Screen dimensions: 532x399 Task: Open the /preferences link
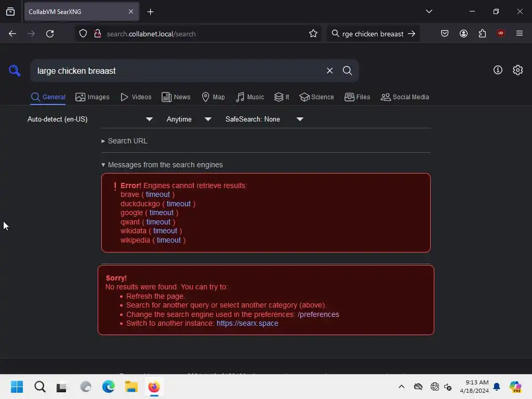pos(318,314)
